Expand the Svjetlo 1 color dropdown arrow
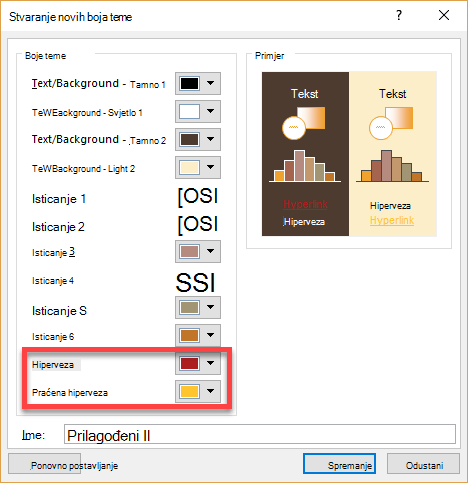This screenshot has width=468, height=483. coord(210,111)
